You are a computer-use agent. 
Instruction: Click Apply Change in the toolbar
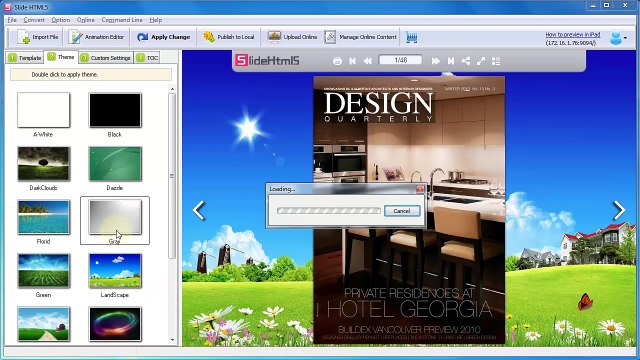pyautogui.click(x=163, y=37)
